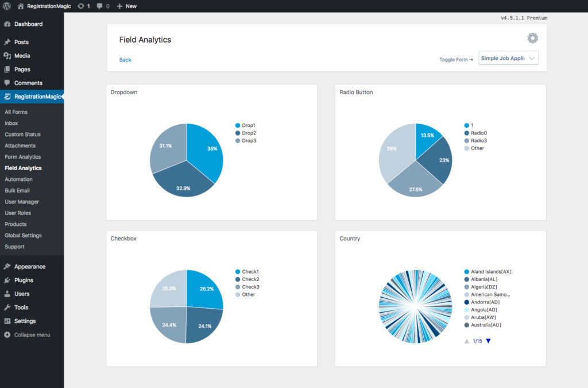Open the updates icon in admin bar
This screenshot has height=388, width=588.
pyautogui.click(x=81, y=6)
